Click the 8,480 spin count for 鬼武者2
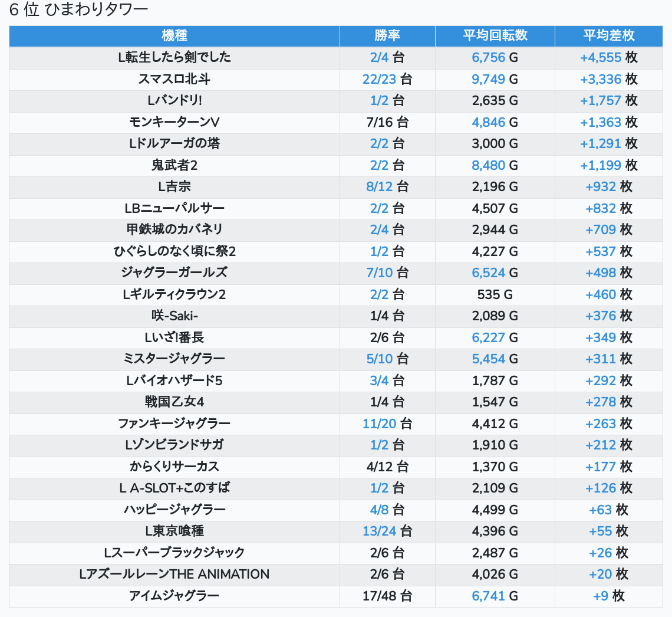The image size is (672, 617). point(488,165)
